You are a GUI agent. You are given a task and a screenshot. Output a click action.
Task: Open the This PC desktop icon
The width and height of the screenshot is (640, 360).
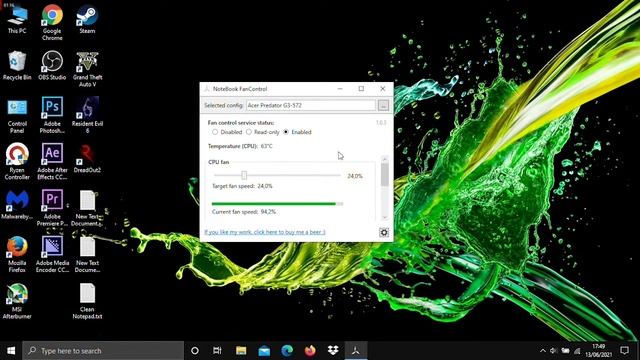(17, 19)
